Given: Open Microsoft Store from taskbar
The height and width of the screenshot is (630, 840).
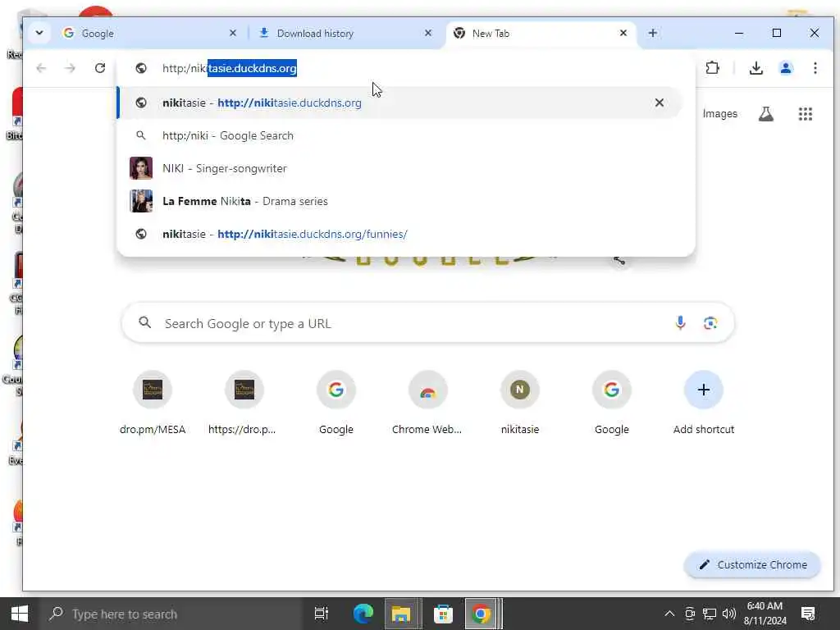Looking at the screenshot, I should (443, 614).
